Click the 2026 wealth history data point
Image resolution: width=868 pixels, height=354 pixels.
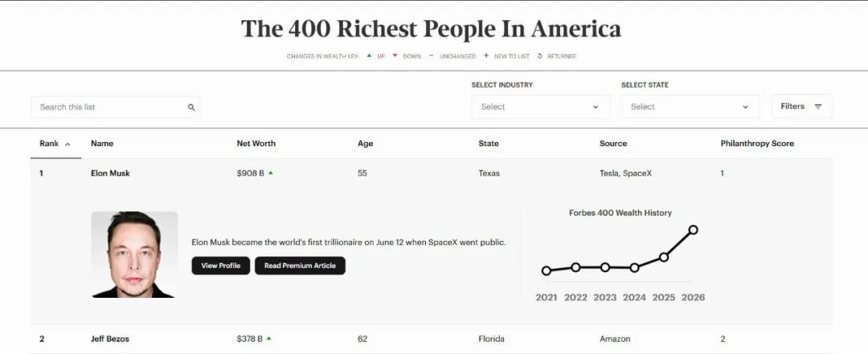[693, 230]
